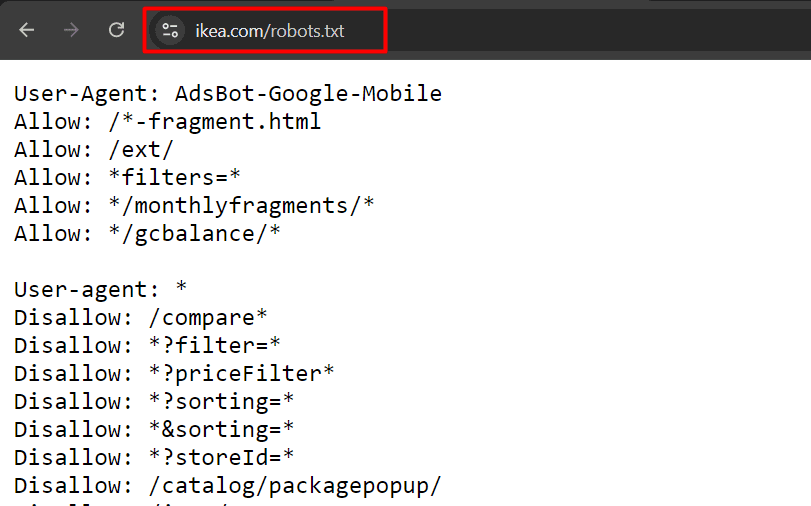This screenshot has height=506, width=811.
Task: Click the 'User-agent: *' line
Action: coord(100,290)
